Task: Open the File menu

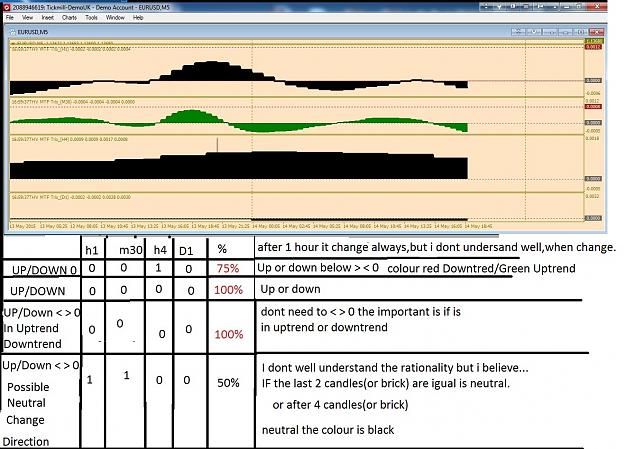Action: pyautogui.click(x=10, y=18)
